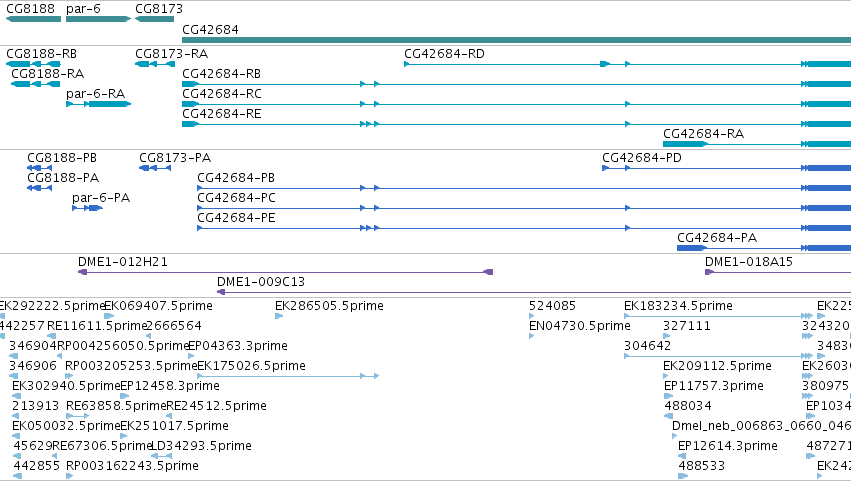Click the par-6 gene arrow bar
Viewport: 851px width, 481px height.
(98, 19)
